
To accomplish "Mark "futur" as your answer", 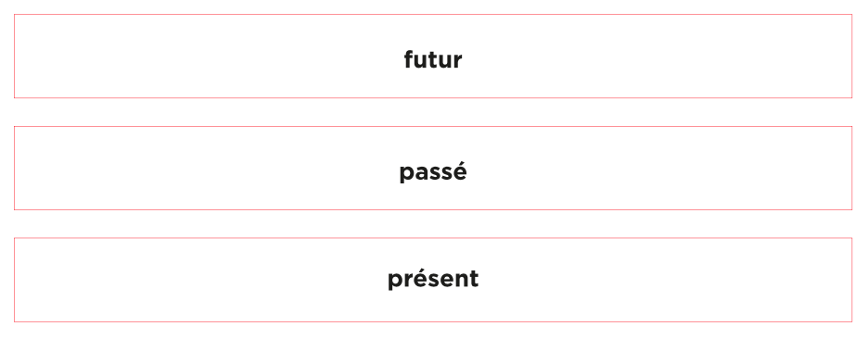I will point(433,56).
